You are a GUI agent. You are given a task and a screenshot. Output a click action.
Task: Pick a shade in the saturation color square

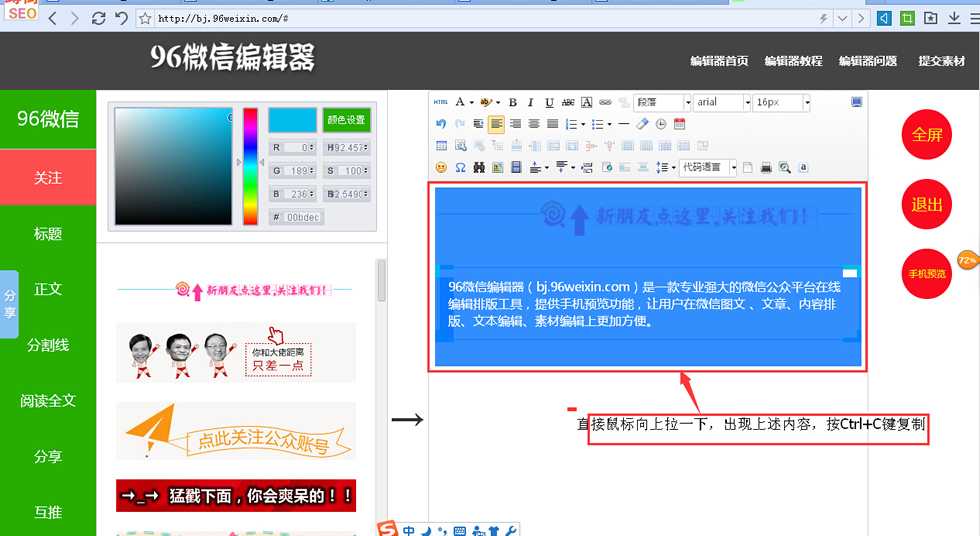[x=173, y=166]
